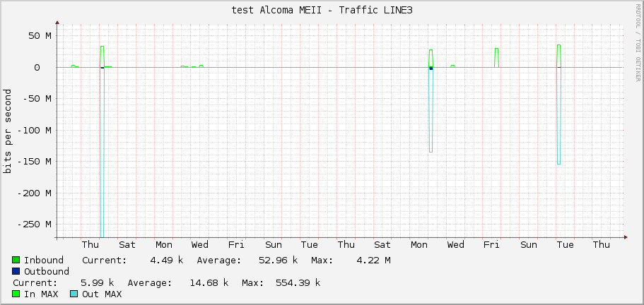Click the first 'Tue' x-axis label
This screenshot has height=305, width=644.
[x=309, y=245]
